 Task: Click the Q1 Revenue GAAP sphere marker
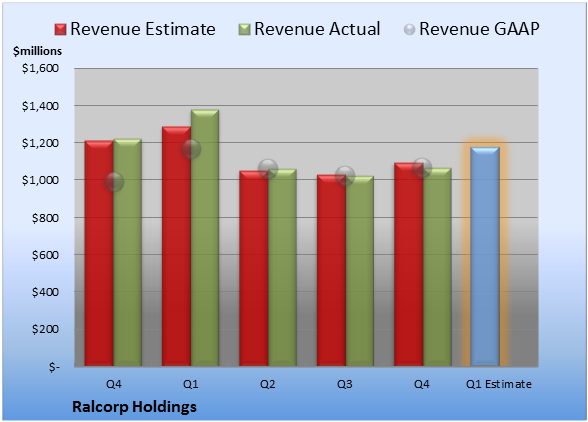coord(191,149)
